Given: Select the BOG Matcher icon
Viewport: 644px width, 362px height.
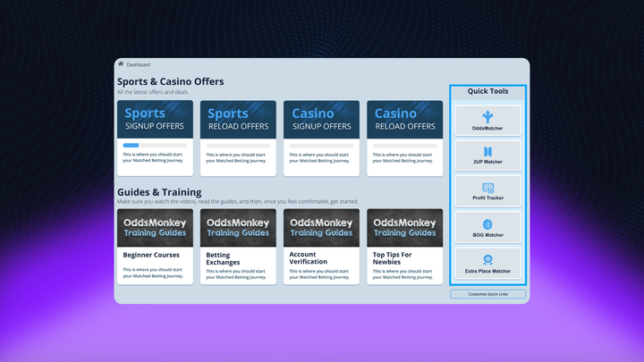Looking at the screenshot, I should (x=487, y=224).
